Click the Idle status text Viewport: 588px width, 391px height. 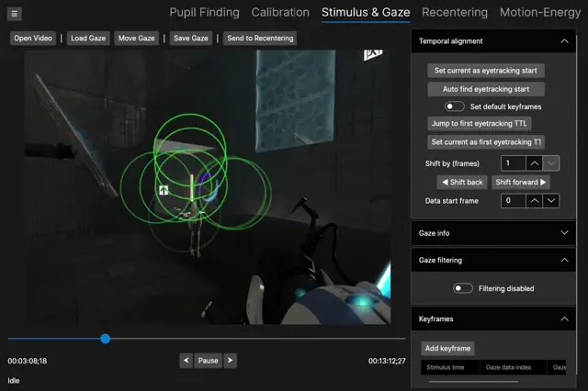click(x=14, y=381)
